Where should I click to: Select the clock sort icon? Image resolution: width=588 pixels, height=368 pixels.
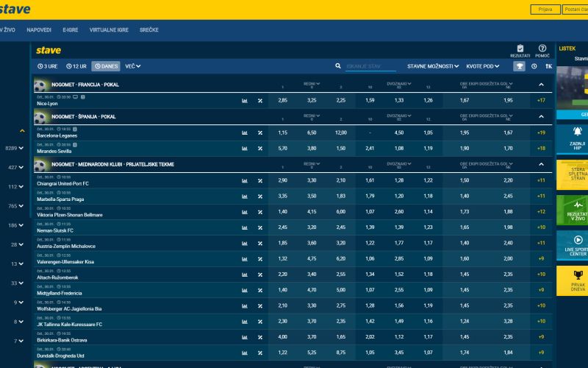(534, 66)
